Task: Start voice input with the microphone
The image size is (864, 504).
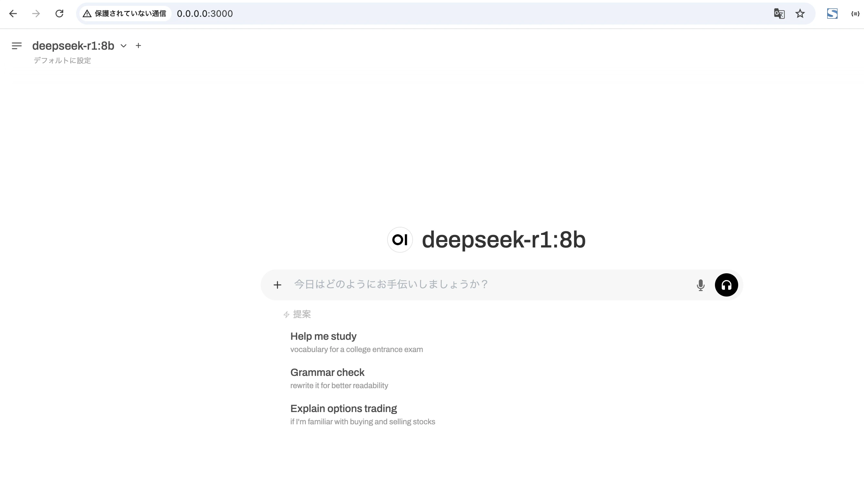Action: pyautogui.click(x=700, y=285)
